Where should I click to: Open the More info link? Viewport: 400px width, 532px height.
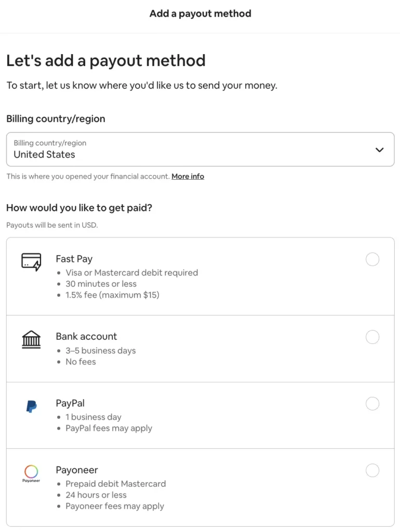pos(188,176)
